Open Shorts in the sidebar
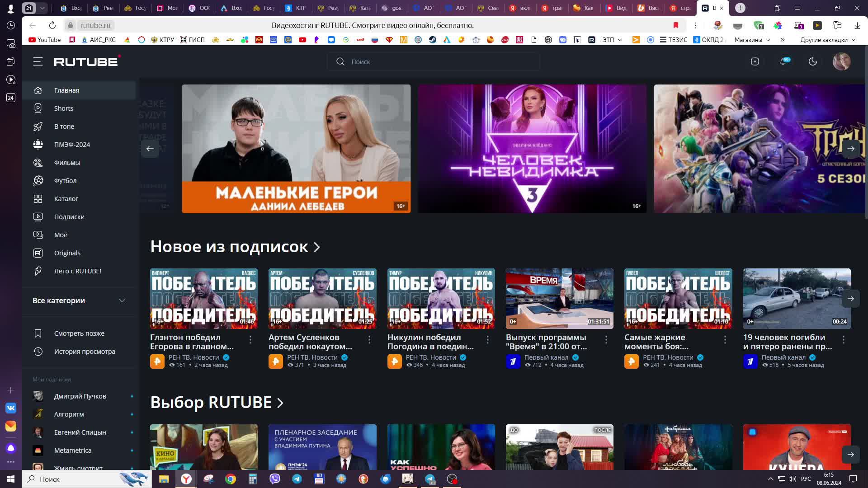The width and height of the screenshot is (868, 488). pyautogui.click(x=64, y=108)
